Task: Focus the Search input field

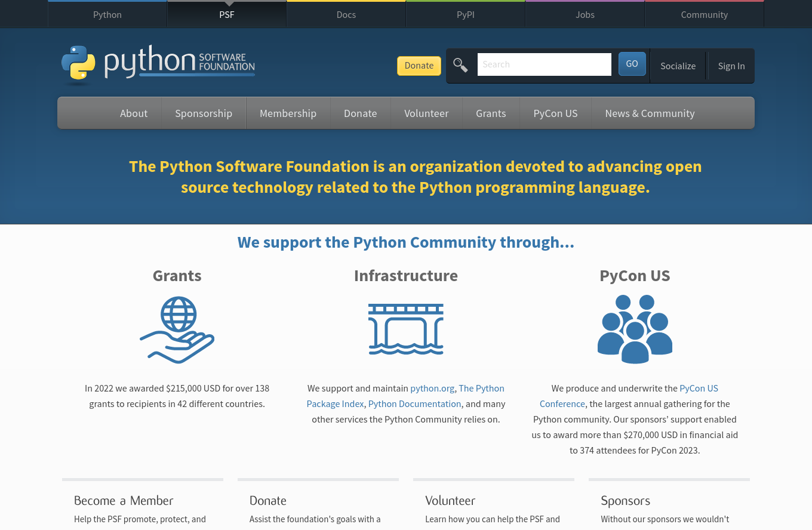Action: coord(545,64)
